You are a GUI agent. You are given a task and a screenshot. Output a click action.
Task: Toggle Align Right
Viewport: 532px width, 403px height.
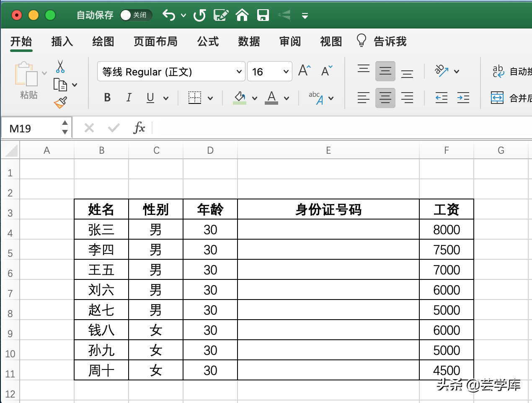click(x=407, y=98)
